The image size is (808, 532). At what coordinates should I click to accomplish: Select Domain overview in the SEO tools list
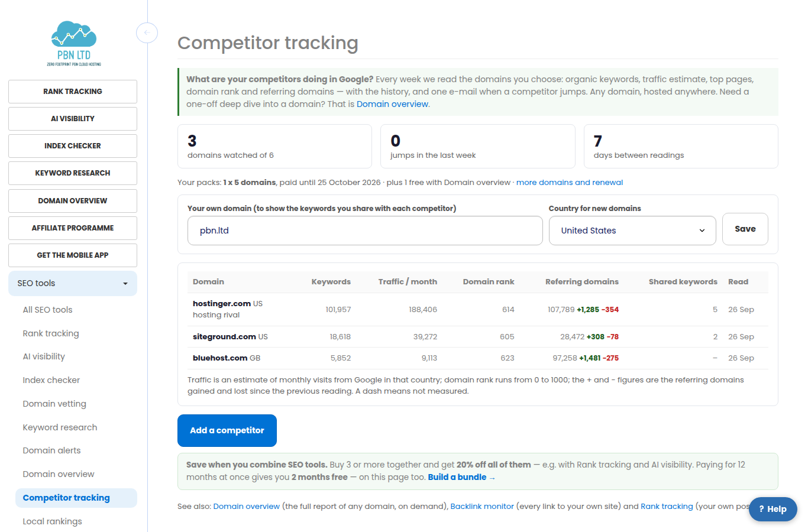coord(59,474)
